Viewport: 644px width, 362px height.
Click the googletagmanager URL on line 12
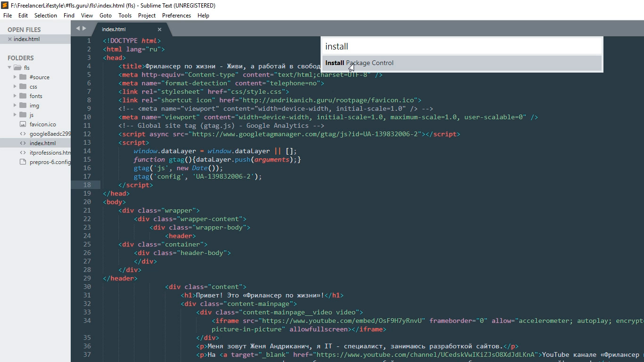coord(305,134)
